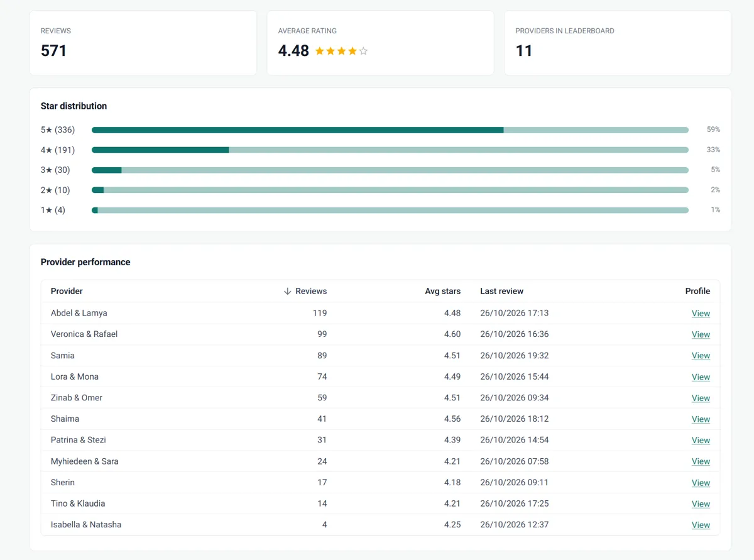Sort table by Last review header

click(501, 291)
